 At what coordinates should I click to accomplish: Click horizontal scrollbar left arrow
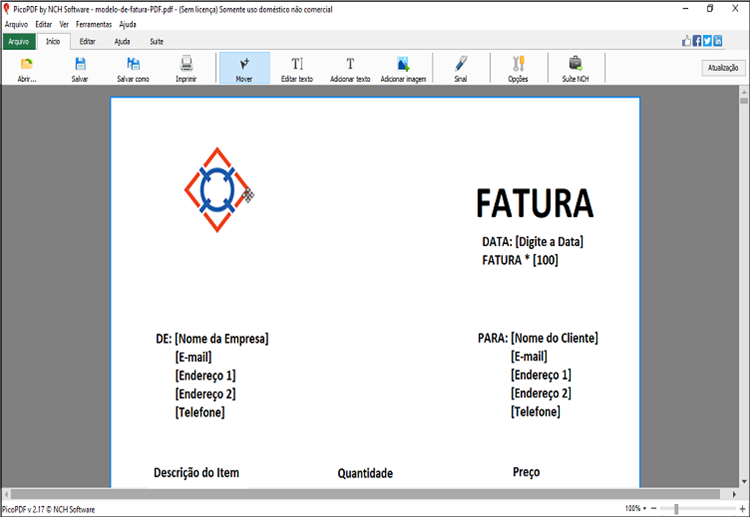pos(6,494)
